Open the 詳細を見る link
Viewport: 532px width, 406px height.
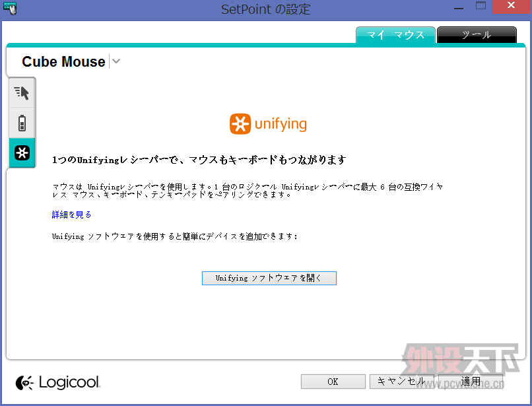pyautogui.click(x=71, y=215)
